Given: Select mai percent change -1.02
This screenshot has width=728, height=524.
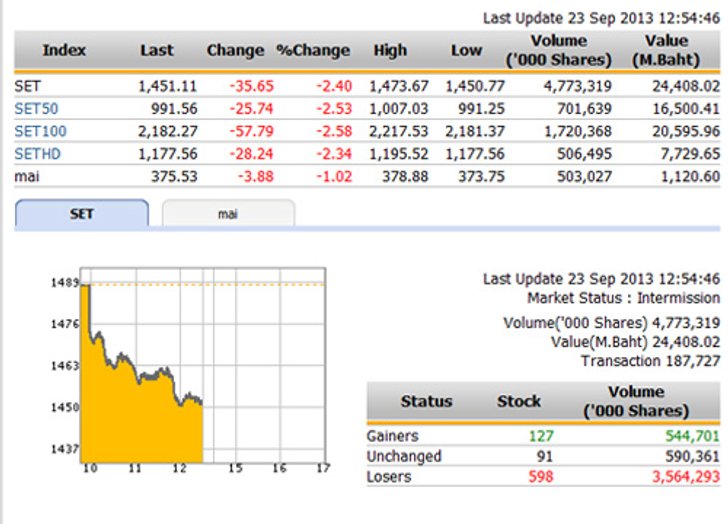Looking at the screenshot, I should coord(334,176).
